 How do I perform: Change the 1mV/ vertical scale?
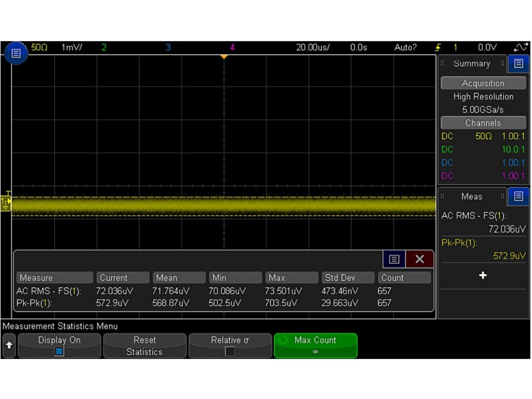72,47
